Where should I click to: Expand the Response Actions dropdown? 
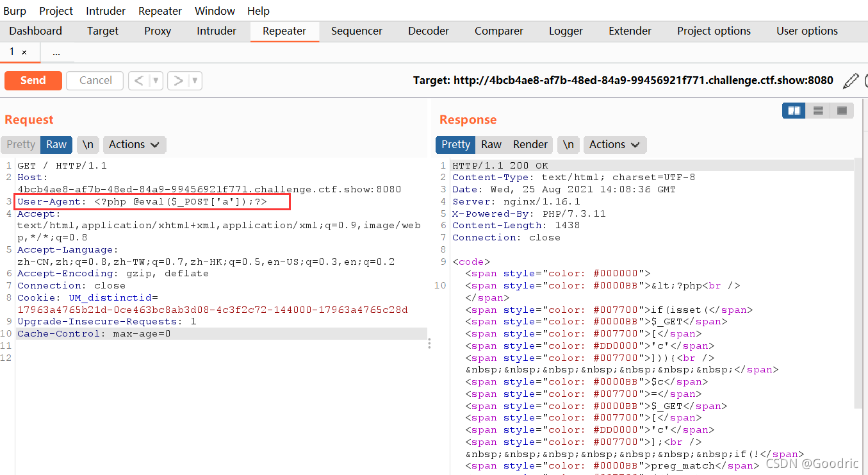[615, 145]
